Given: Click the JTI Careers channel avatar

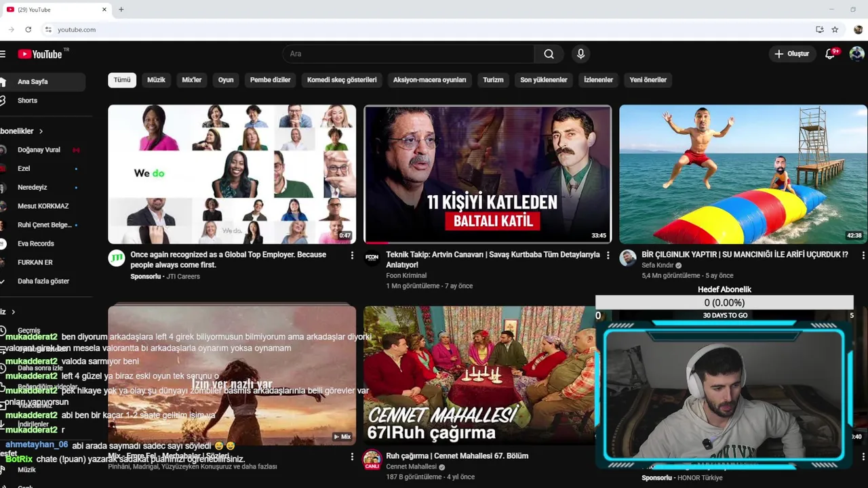Looking at the screenshot, I should pyautogui.click(x=117, y=258).
